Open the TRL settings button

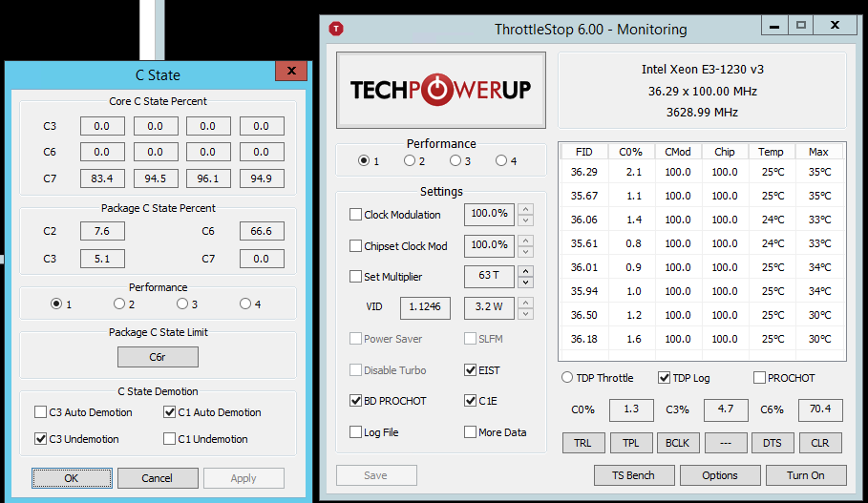[583, 443]
